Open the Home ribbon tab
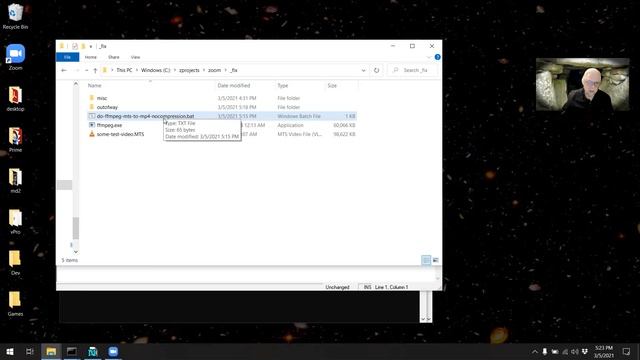 (91, 57)
